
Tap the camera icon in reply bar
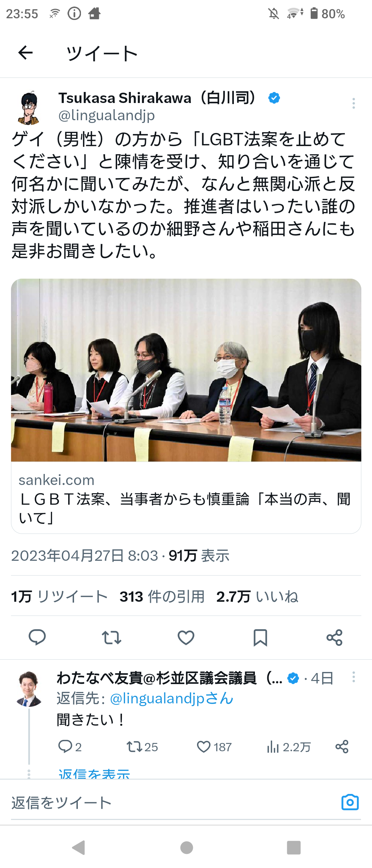point(350,802)
